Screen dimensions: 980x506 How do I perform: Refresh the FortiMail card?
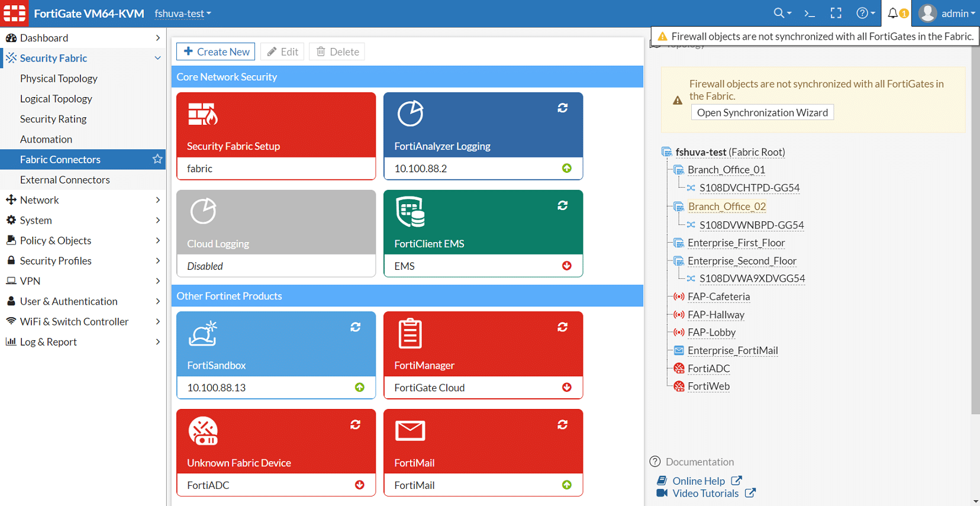click(563, 424)
